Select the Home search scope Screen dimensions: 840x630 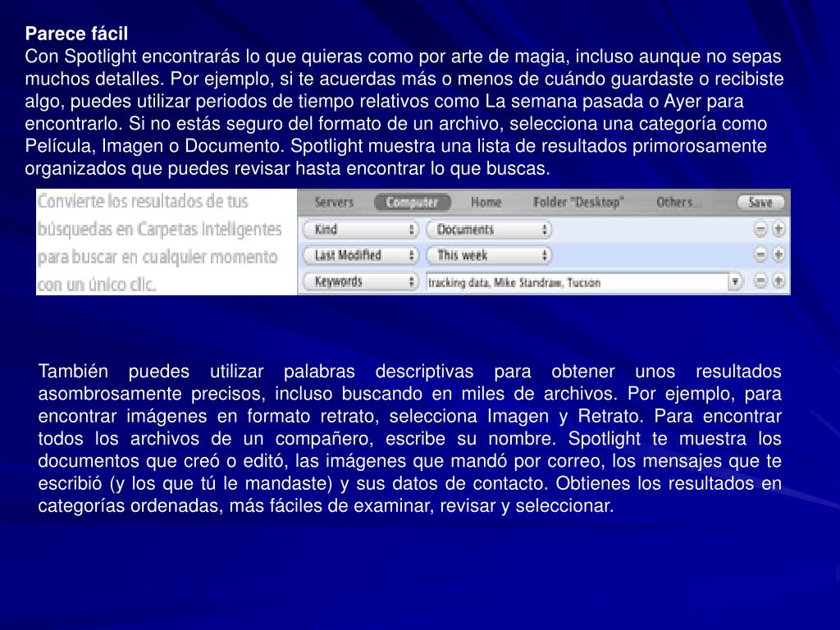[x=486, y=202]
